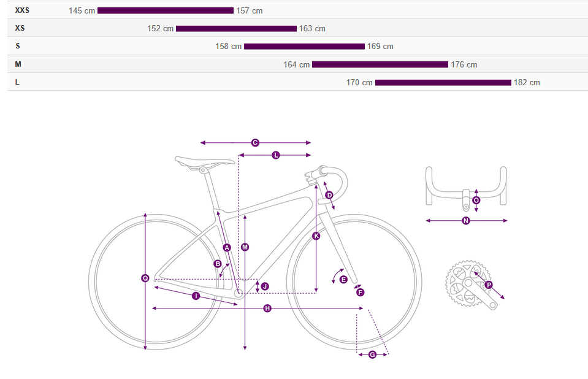Click the G trail marker
This screenshot has width=588, height=379.
[372, 354]
